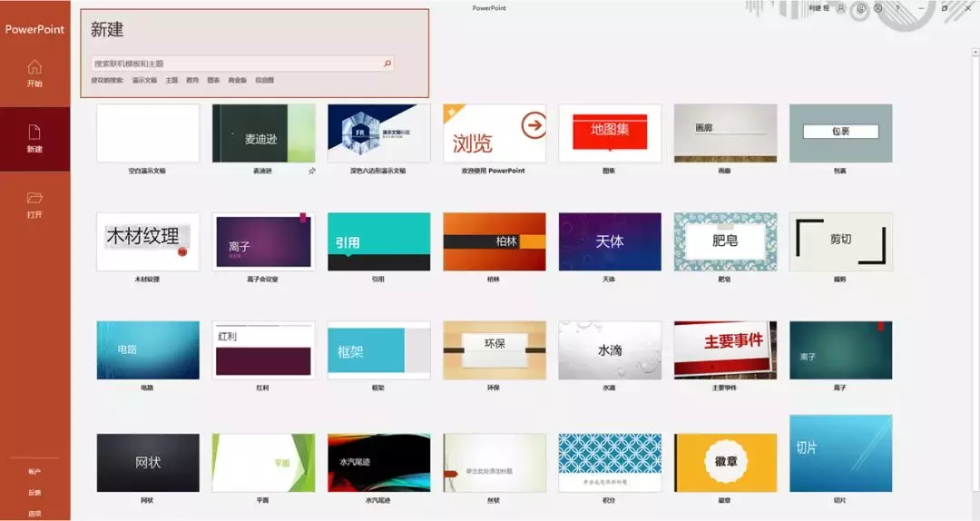Open the account profile icon in title bar
This screenshot has width=980, height=521.
coord(840,8)
